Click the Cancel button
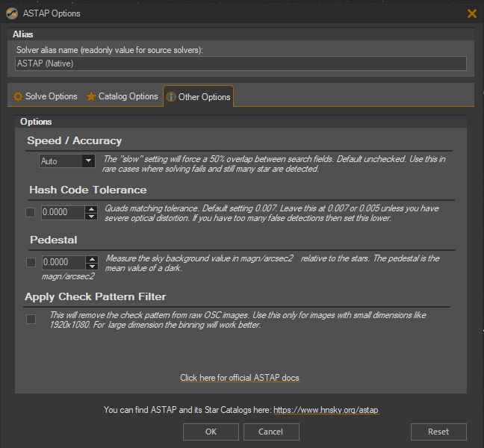 pyautogui.click(x=271, y=432)
